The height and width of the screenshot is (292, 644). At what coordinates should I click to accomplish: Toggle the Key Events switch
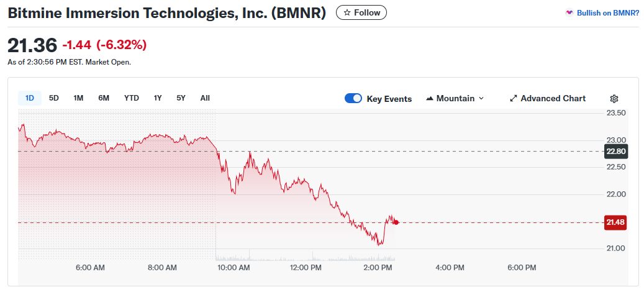click(x=353, y=98)
